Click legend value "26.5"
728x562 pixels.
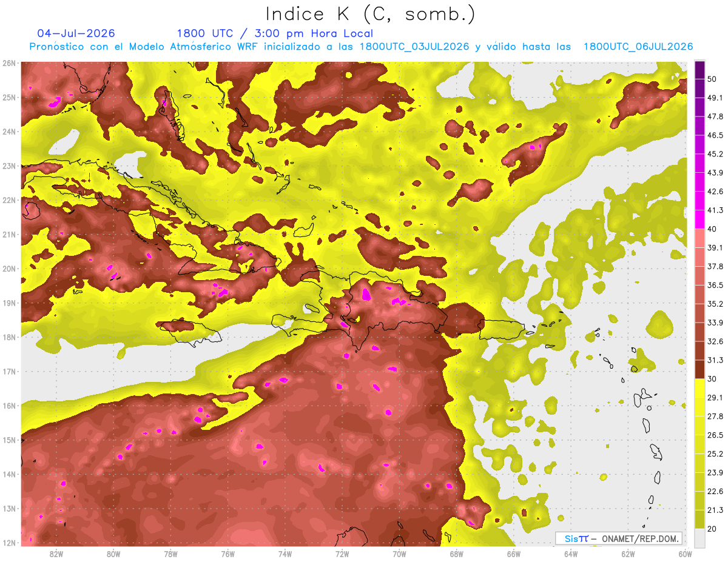pyautogui.click(x=715, y=435)
